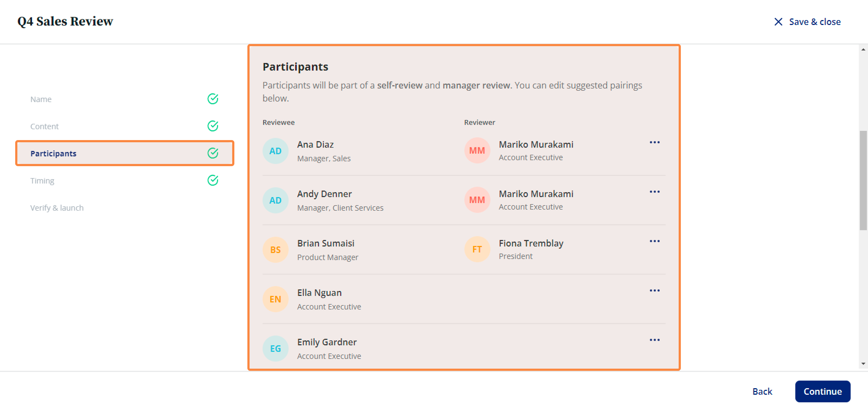868x411 pixels.
Task: Click the X icon beside Save & close
Action: point(778,22)
